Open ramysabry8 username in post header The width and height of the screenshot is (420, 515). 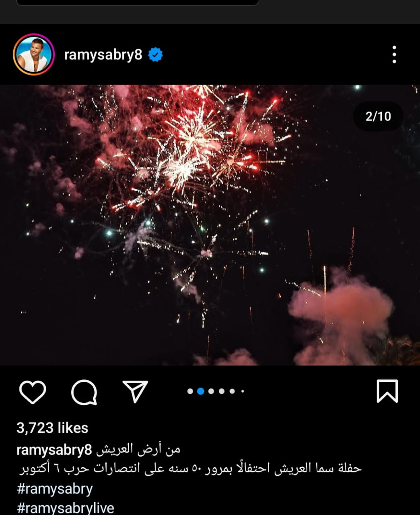pos(103,54)
